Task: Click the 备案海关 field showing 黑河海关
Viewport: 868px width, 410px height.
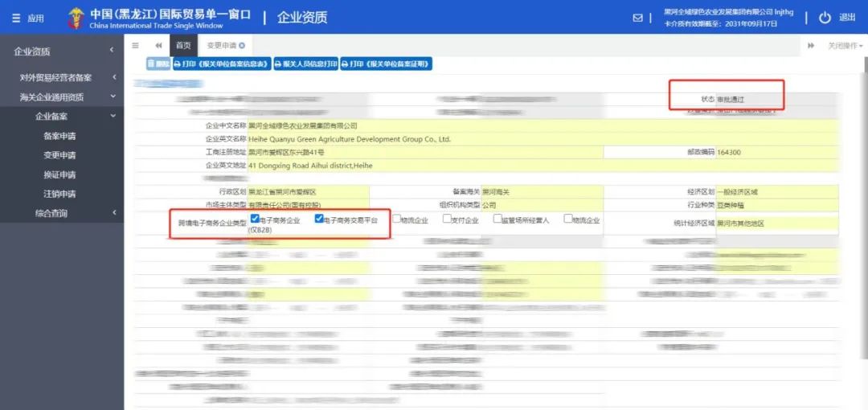Action: coord(542,191)
